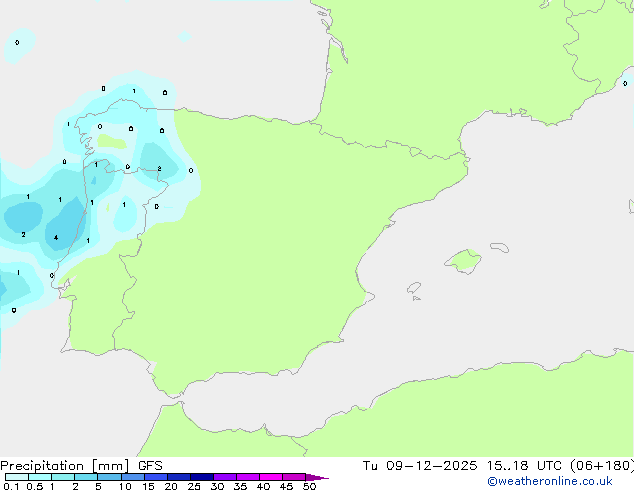This screenshot has width=634, height=490.
Task: Click the Mallorca island outline
Action: [x=463, y=262]
